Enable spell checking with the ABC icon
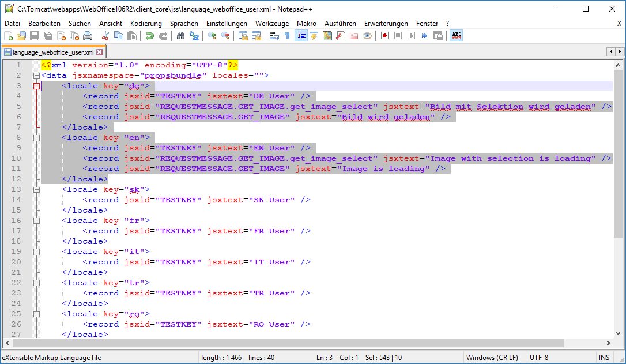The height and width of the screenshot is (364, 626). pos(457,35)
